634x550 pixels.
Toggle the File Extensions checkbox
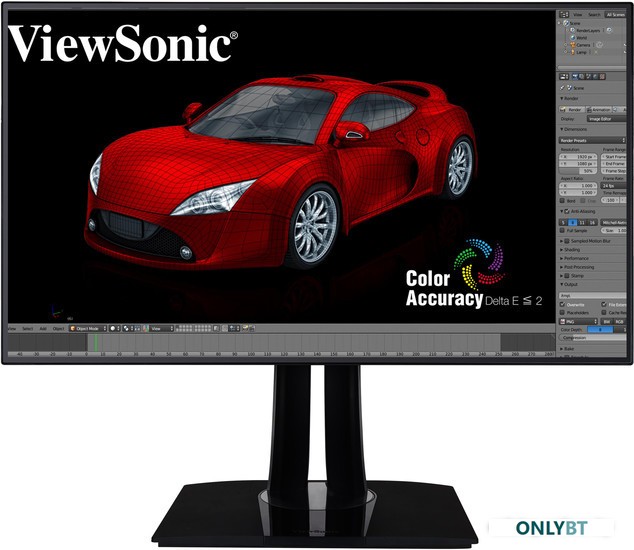tap(604, 305)
